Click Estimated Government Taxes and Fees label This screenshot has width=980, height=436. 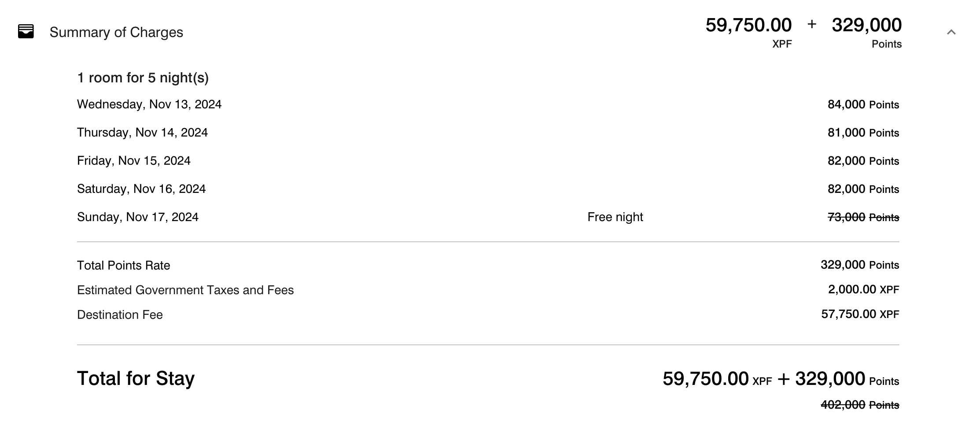click(x=185, y=290)
